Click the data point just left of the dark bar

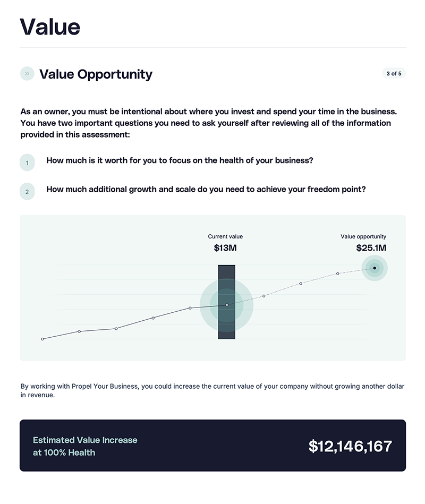coord(190,308)
